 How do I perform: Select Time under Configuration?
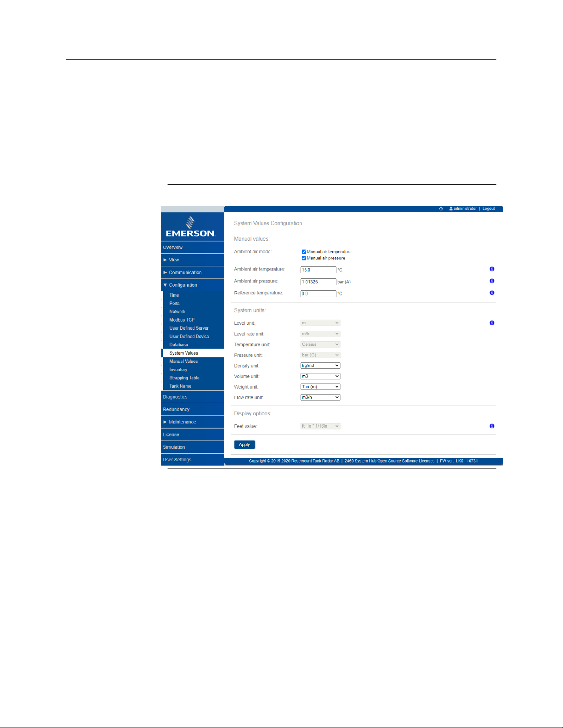[x=193, y=295]
